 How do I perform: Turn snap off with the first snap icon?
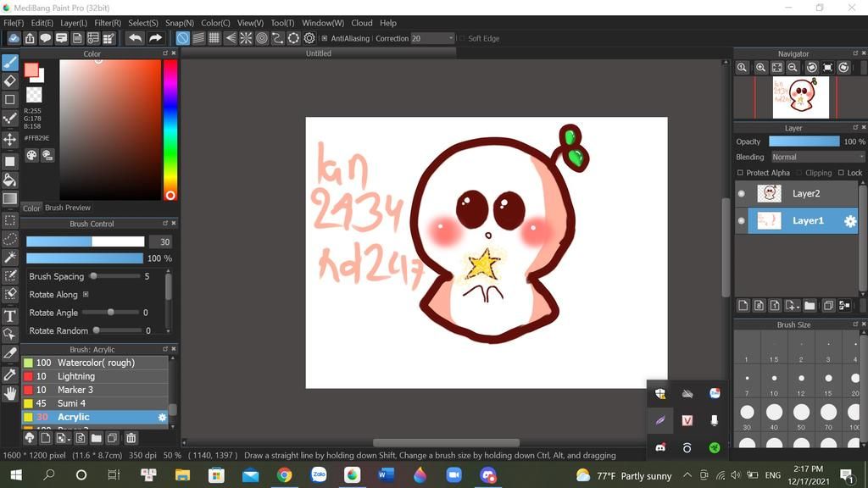[182, 38]
